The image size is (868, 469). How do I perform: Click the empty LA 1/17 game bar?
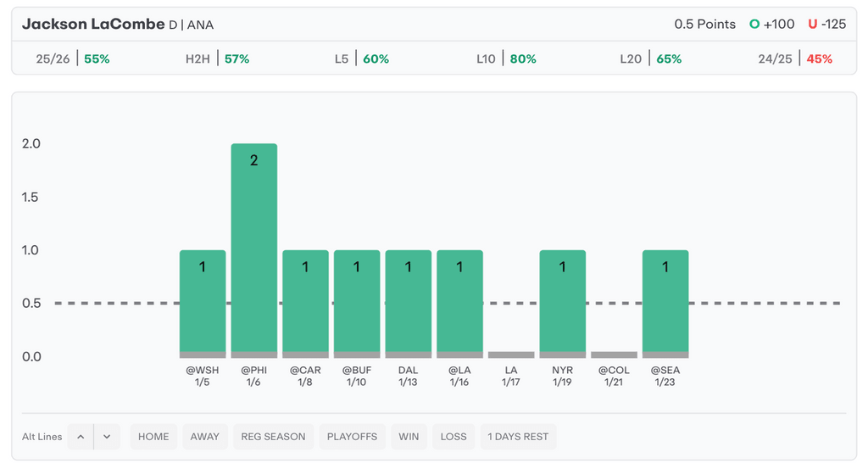[x=511, y=355]
